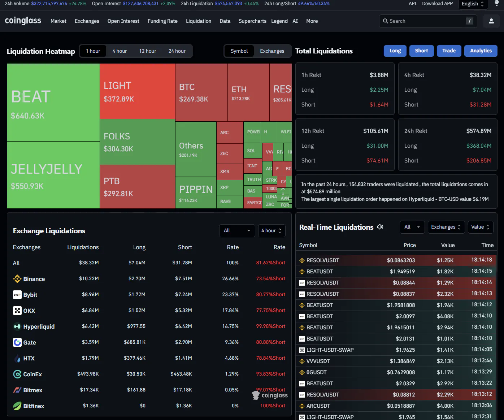Click the Trade button
The height and width of the screenshot is (420, 504).
pos(449,51)
